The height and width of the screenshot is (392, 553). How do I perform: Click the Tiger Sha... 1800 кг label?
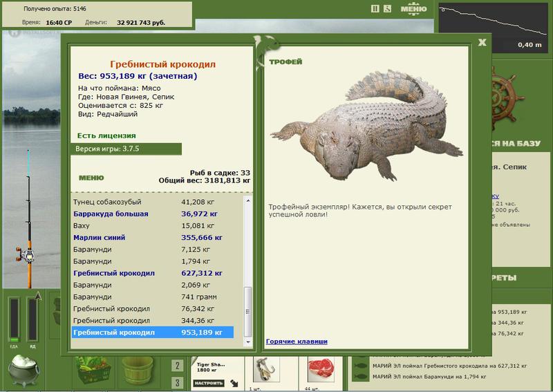(211, 367)
